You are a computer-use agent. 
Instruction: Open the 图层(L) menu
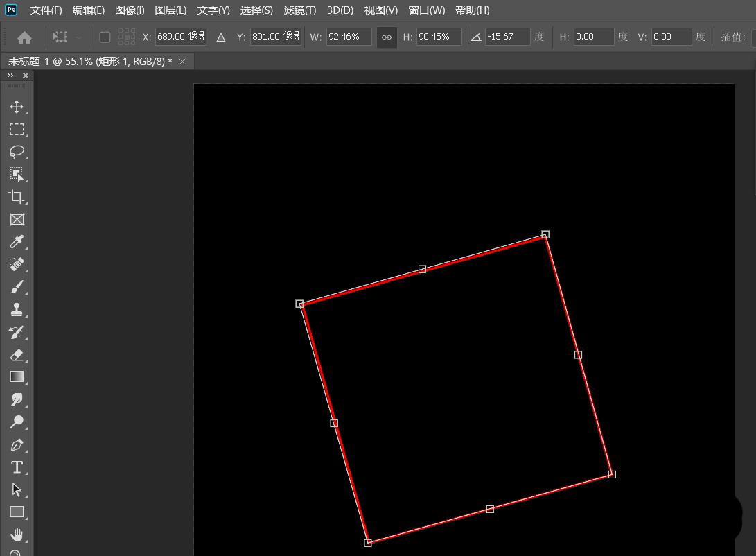click(x=170, y=10)
